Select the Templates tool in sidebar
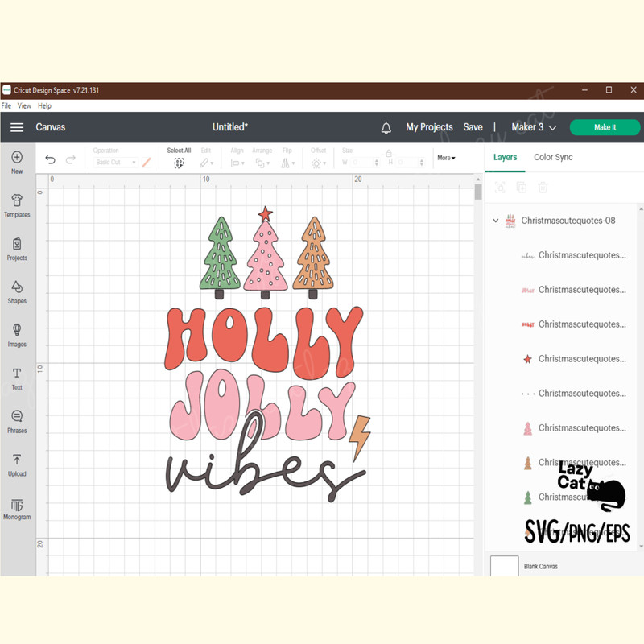Image resolution: width=644 pixels, height=644 pixels. click(17, 205)
